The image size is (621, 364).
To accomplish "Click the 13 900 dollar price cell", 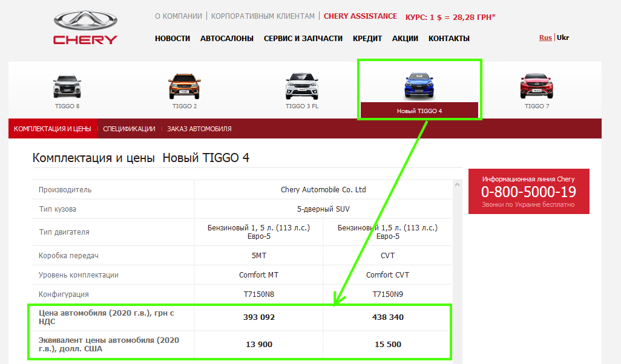I will pos(259,344).
